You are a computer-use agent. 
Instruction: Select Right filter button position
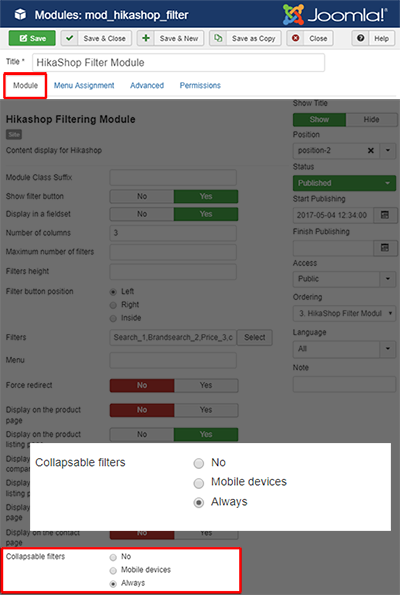click(113, 305)
